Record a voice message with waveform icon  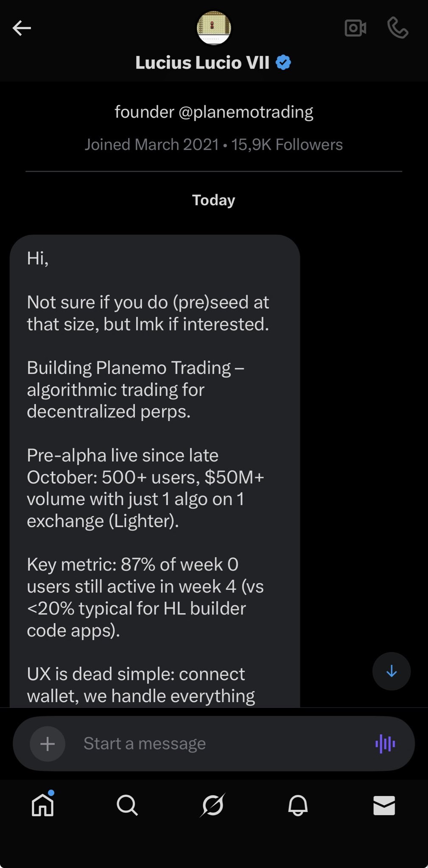385,743
